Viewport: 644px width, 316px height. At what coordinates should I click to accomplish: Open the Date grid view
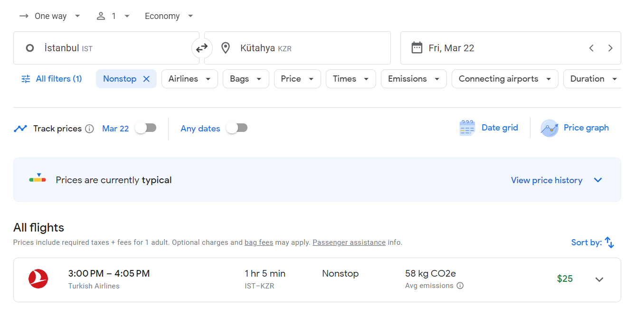489,128
